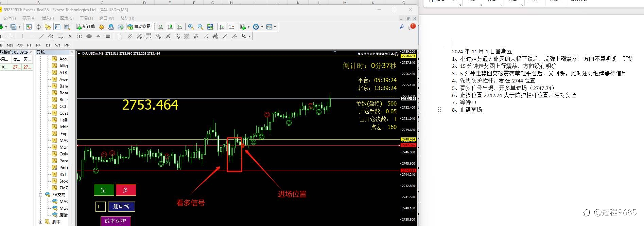Open the chart templates dropdown arrow
Viewport: 644px width, 226px height.
(x=275, y=27)
